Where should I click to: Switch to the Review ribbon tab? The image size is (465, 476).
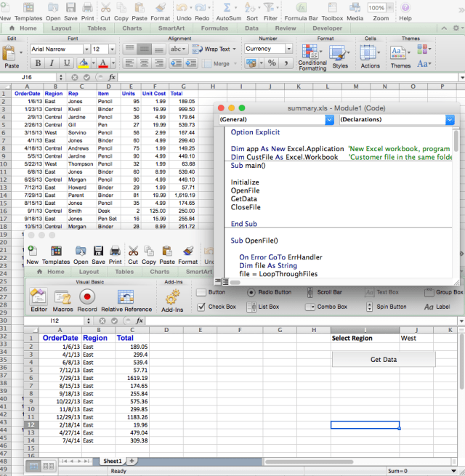click(286, 28)
